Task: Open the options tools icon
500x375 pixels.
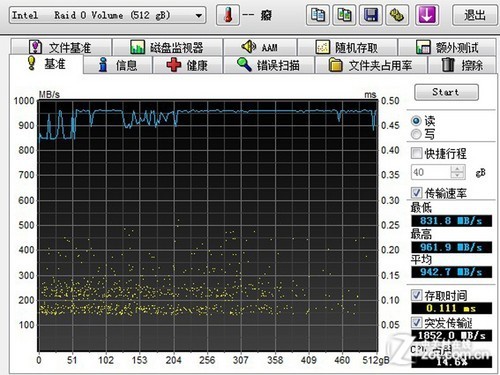Action: pyautogui.click(x=397, y=15)
